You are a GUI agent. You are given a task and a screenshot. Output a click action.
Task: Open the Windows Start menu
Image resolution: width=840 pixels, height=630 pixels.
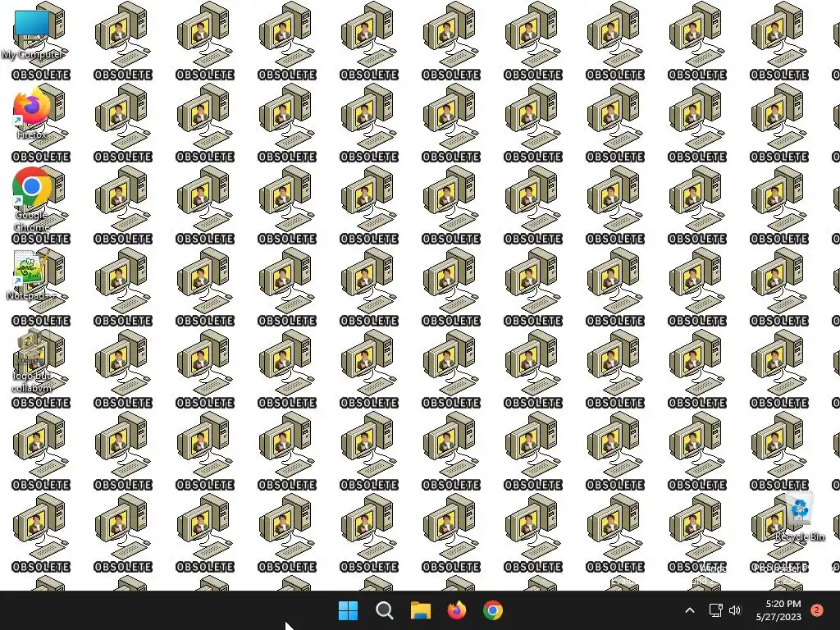[x=348, y=610]
